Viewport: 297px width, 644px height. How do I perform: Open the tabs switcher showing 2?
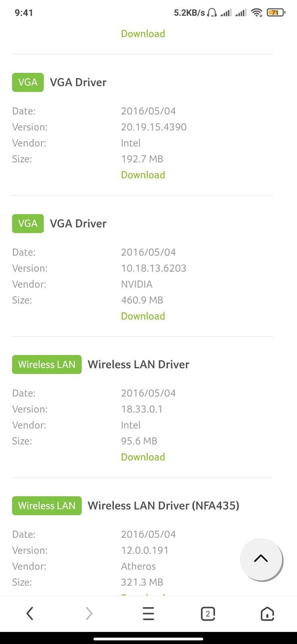click(208, 613)
